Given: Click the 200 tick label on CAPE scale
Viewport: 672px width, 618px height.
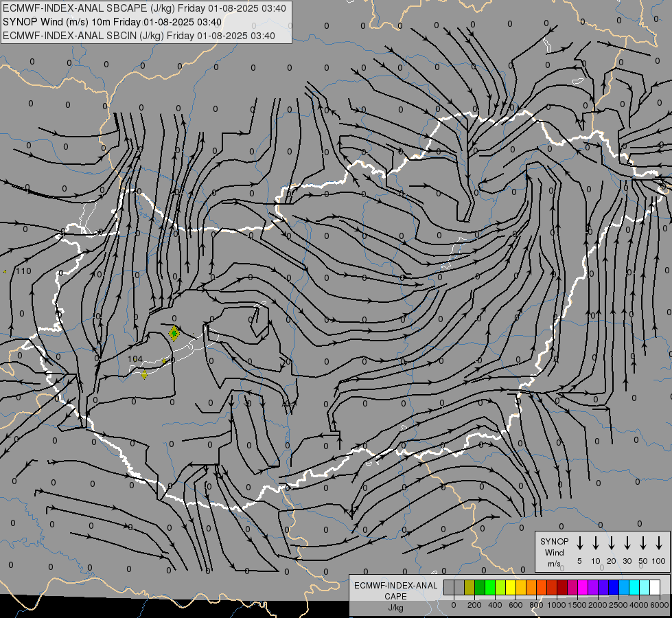Looking at the screenshot, I should click(x=474, y=605).
